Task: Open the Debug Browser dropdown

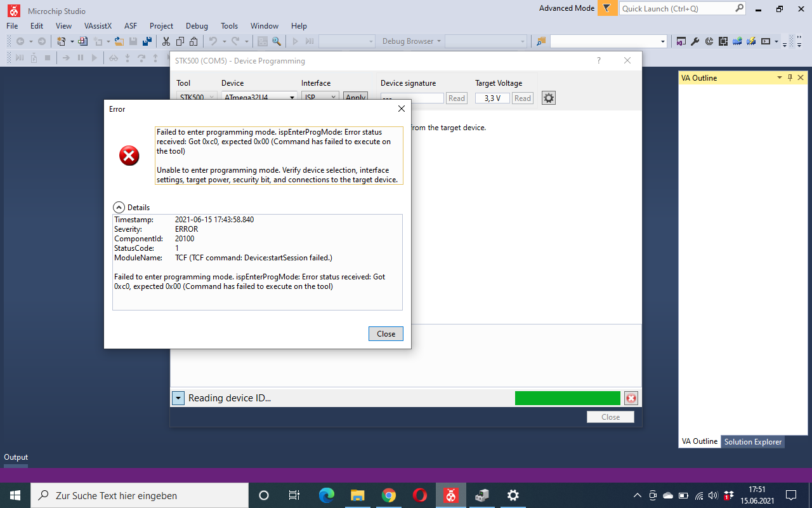Action: pyautogui.click(x=410, y=41)
